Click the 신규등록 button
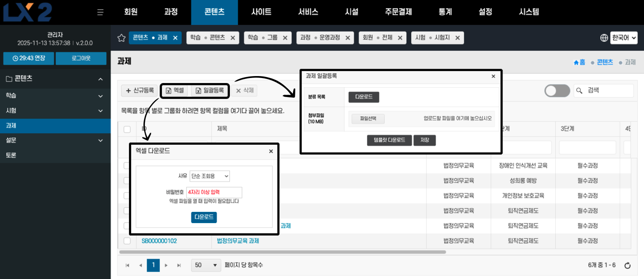This screenshot has width=644, height=279. (139, 90)
